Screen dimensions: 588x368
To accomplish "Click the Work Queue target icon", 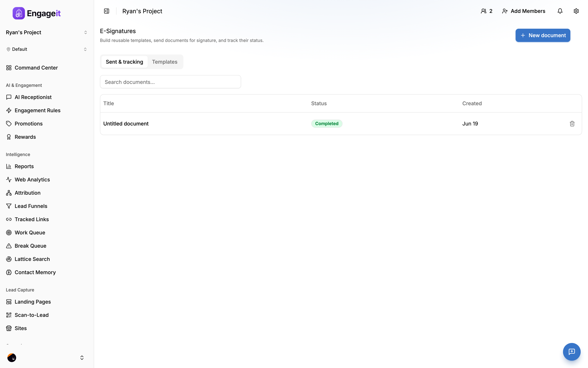I will tap(9, 233).
